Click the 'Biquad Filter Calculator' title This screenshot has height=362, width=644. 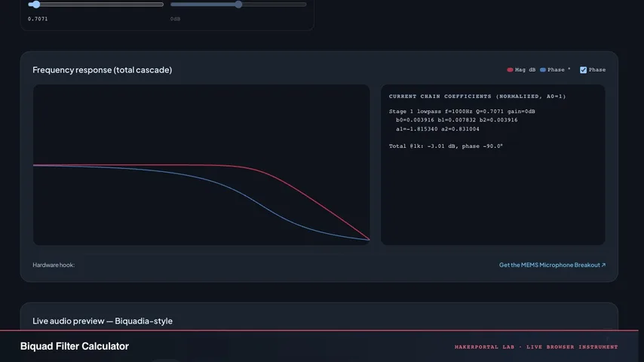(75, 346)
